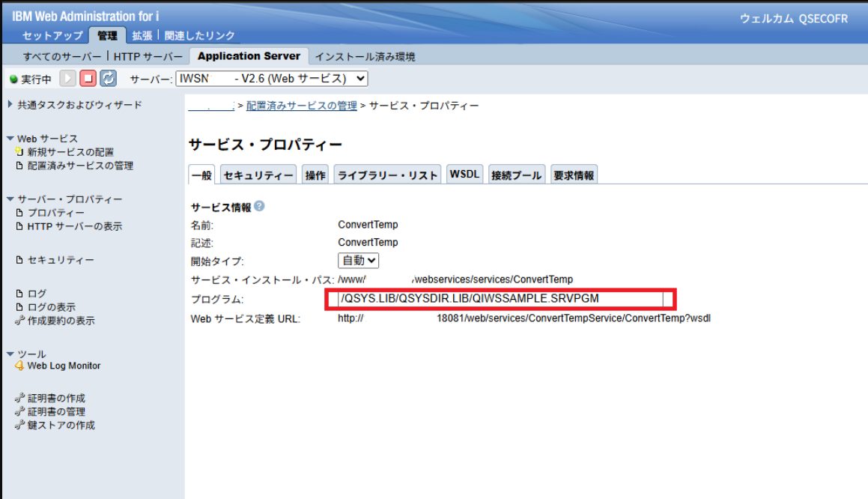868x499 pixels.
Task: Collapse the サーバー・プロパティー section
Action: (10, 199)
